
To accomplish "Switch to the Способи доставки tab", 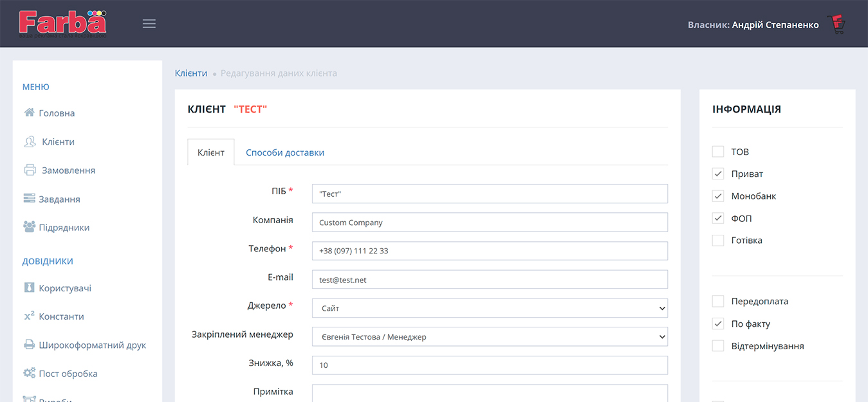I will tap(284, 152).
